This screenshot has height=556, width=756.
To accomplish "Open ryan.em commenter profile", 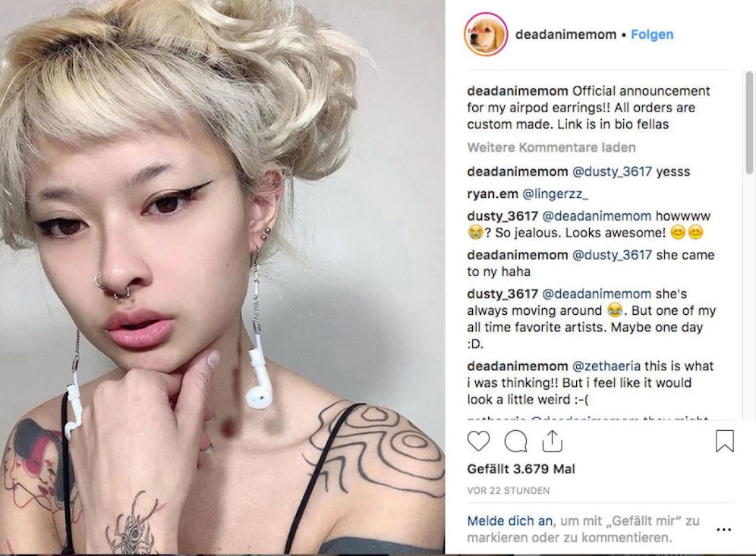I will [493, 193].
